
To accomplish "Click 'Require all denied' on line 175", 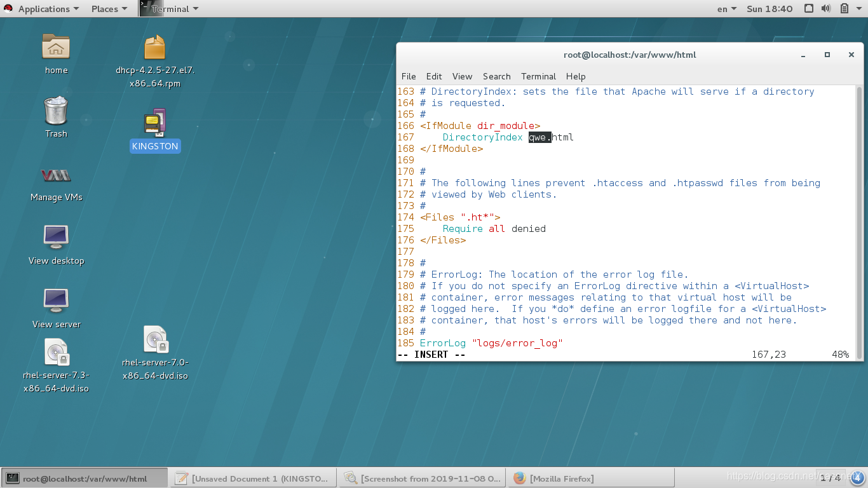I will point(494,229).
